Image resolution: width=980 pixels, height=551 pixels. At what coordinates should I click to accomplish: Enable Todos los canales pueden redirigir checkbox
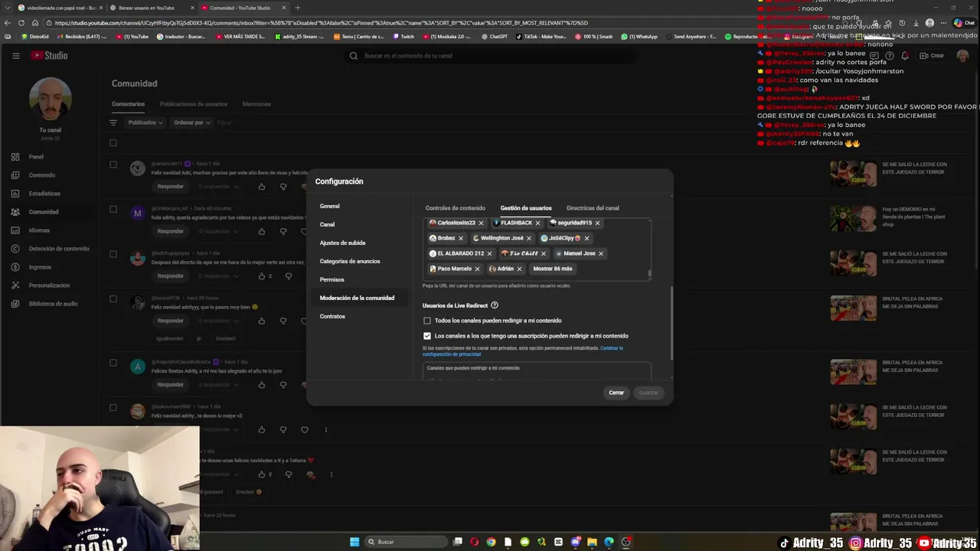pos(427,321)
